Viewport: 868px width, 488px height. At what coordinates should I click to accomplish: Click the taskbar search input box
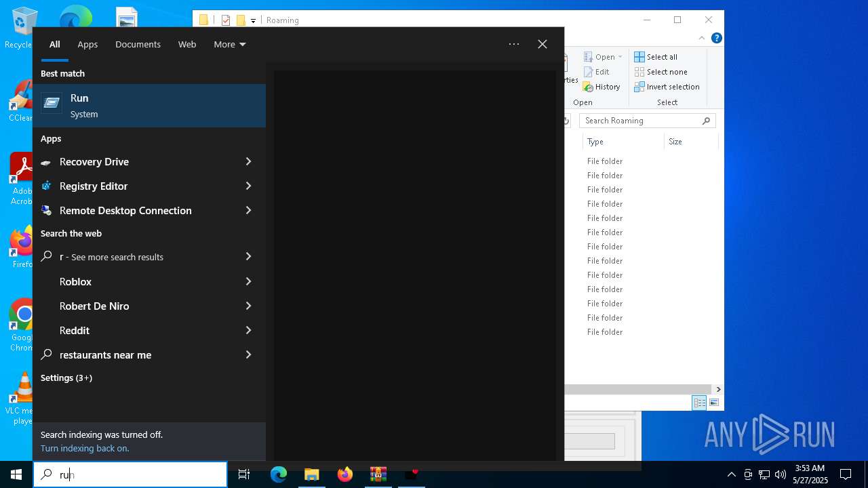point(130,474)
